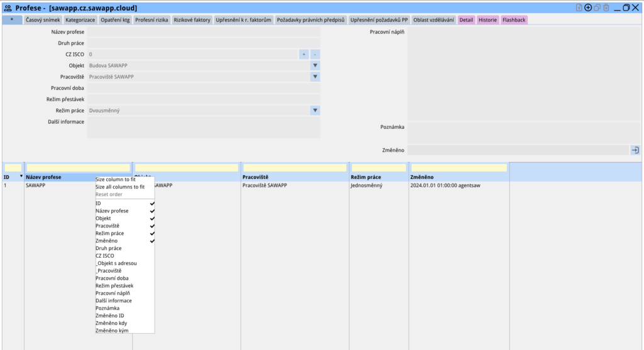Click the Profese window icon in title bar
Image resolution: width=644 pixels, height=350 pixels.
(8, 8)
